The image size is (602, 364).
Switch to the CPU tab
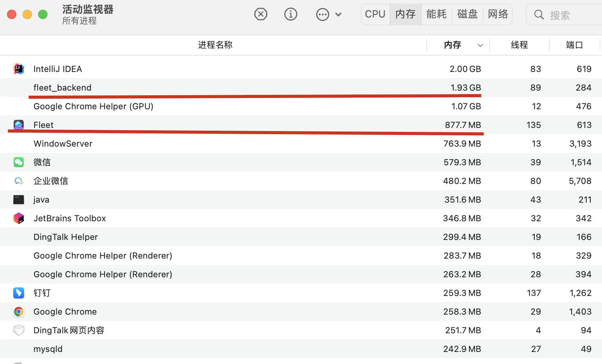click(x=375, y=14)
